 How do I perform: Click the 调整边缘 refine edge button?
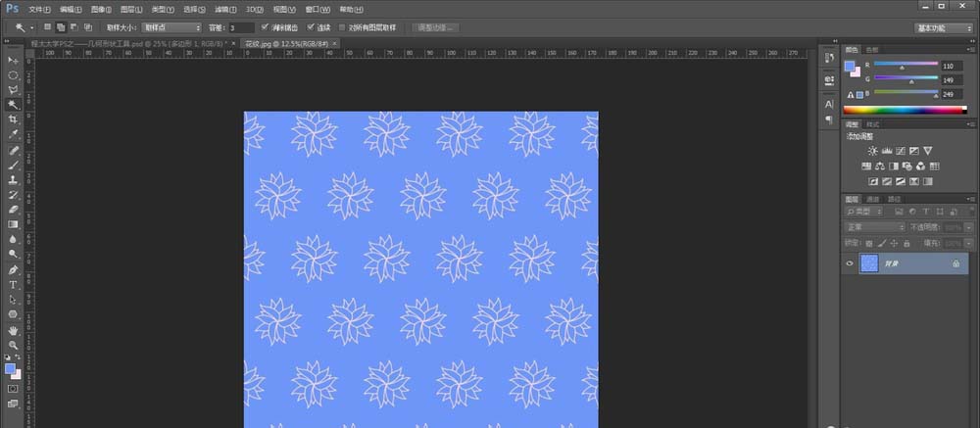pyautogui.click(x=435, y=27)
